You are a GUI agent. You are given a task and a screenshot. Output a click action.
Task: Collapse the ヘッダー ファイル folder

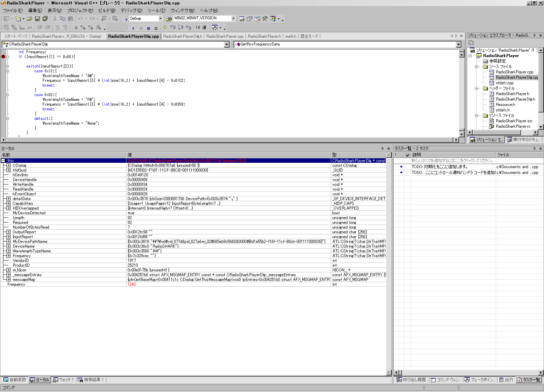click(477, 88)
